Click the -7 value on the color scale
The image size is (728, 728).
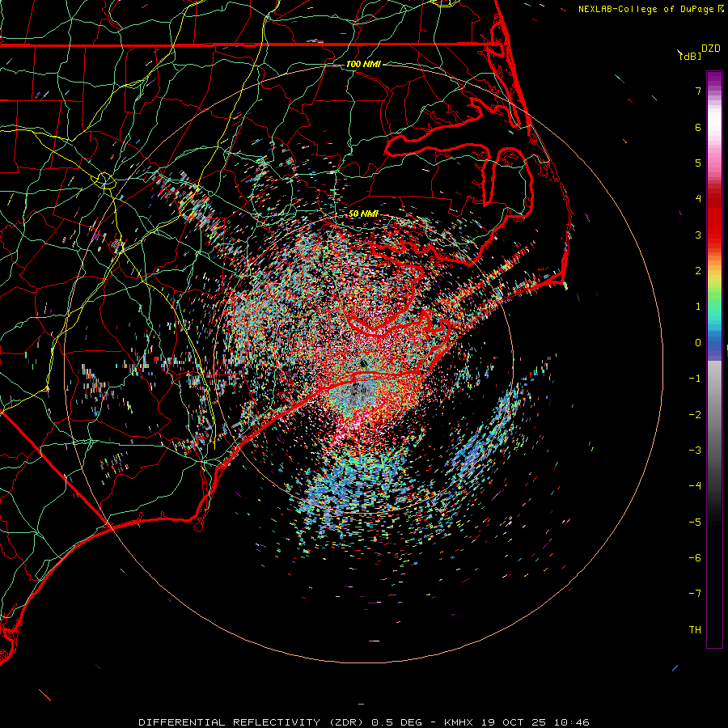(x=695, y=594)
